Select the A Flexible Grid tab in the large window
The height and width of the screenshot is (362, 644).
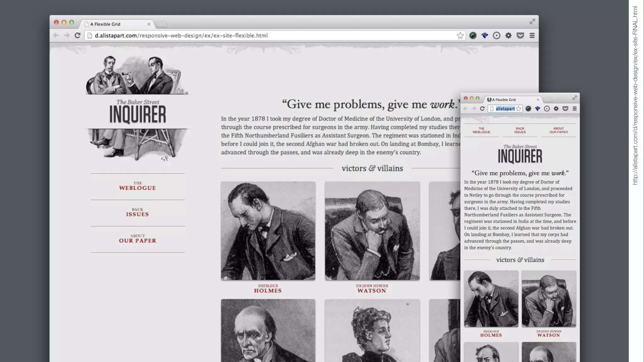pos(117,24)
